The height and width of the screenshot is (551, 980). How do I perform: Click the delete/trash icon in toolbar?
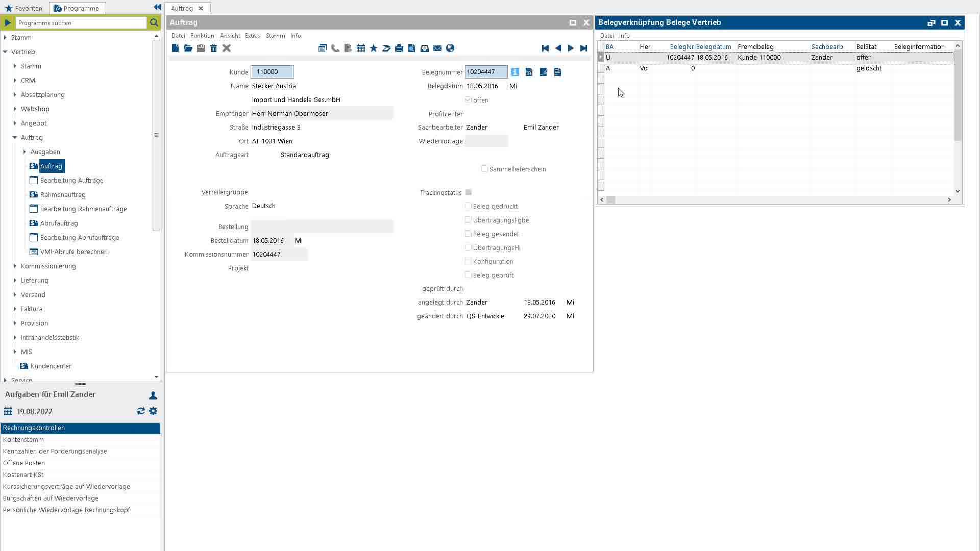coord(214,48)
